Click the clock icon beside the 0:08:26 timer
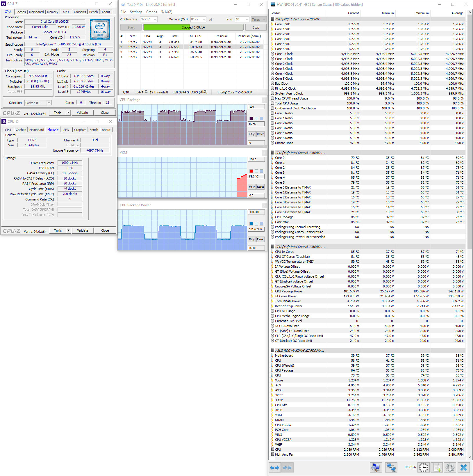Image resolution: width=473 pixels, height=476 pixels. pos(423,468)
